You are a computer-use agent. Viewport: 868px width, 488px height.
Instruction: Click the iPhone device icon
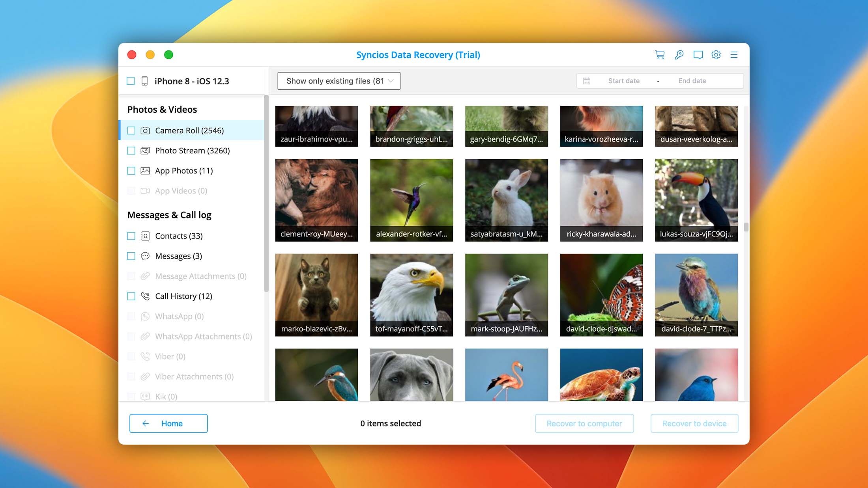144,81
